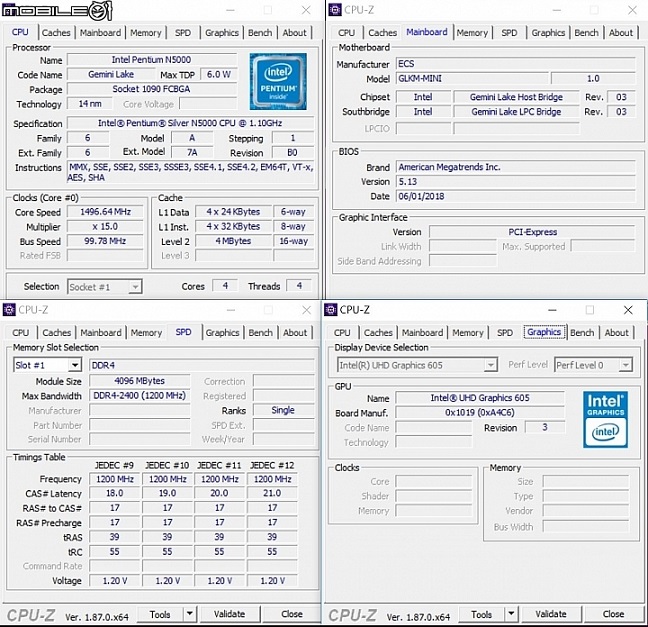The image size is (648, 627).
Task: Switch to Memory tab in SPD window
Action: [x=146, y=333]
